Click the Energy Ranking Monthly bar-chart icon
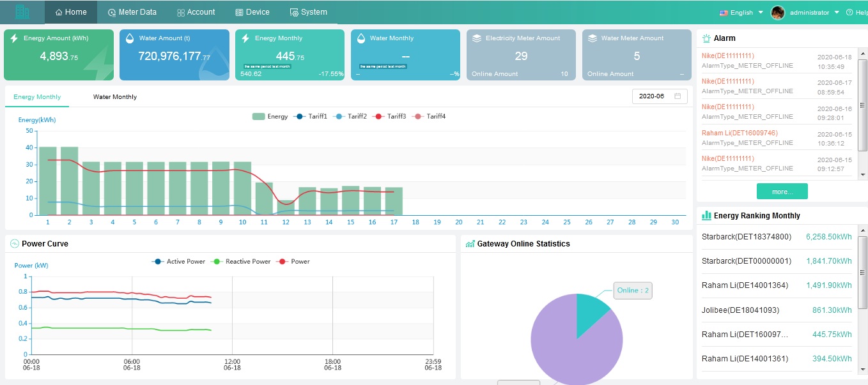The height and width of the screenshot is (385, 868). [x=706, y=216]
